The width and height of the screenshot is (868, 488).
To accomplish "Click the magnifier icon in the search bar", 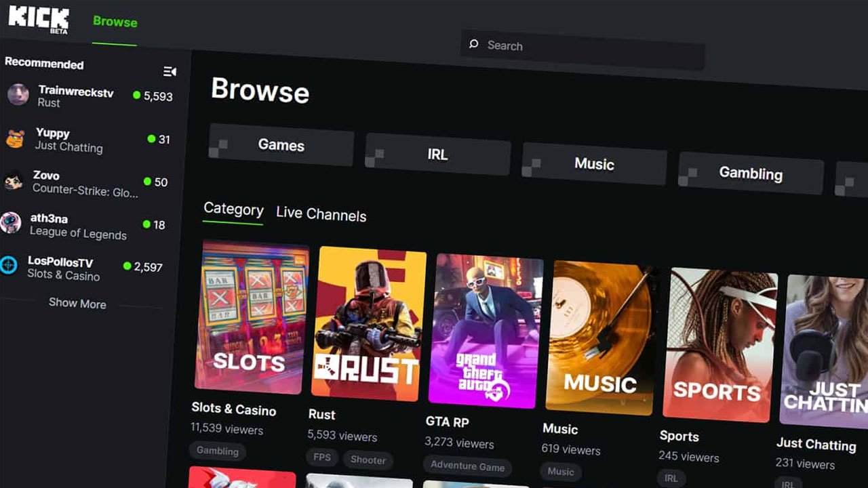I will (473, 44).
